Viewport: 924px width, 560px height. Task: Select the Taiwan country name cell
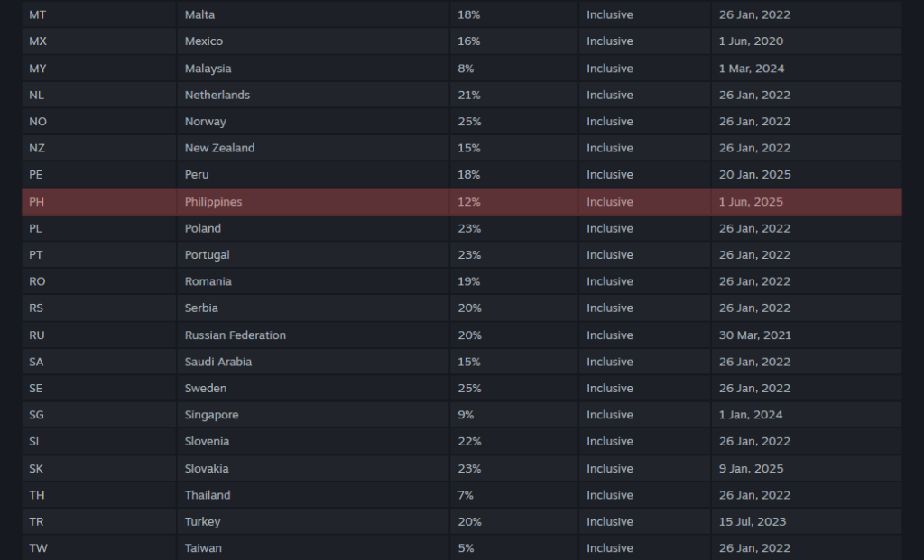point(203,548)
